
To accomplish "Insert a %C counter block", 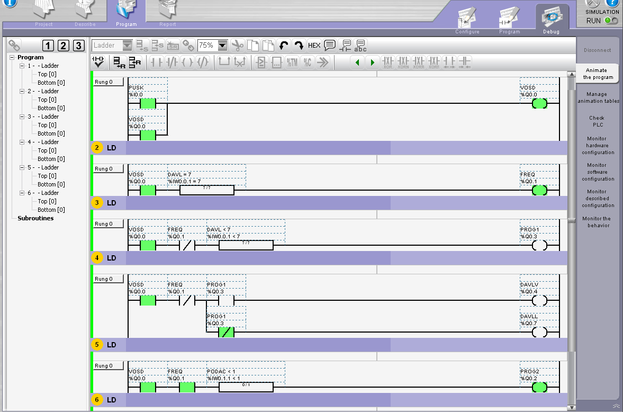I will (307, 62).
